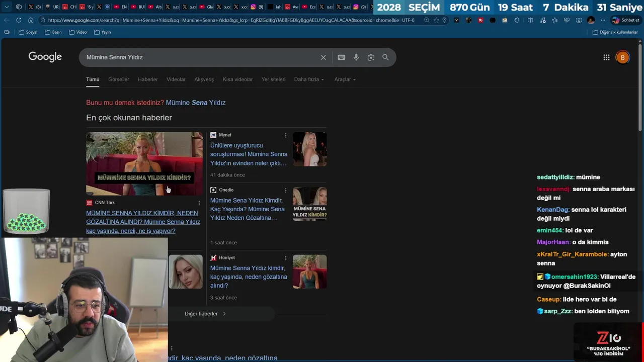Focus the Google search input field

pos(201,57)
